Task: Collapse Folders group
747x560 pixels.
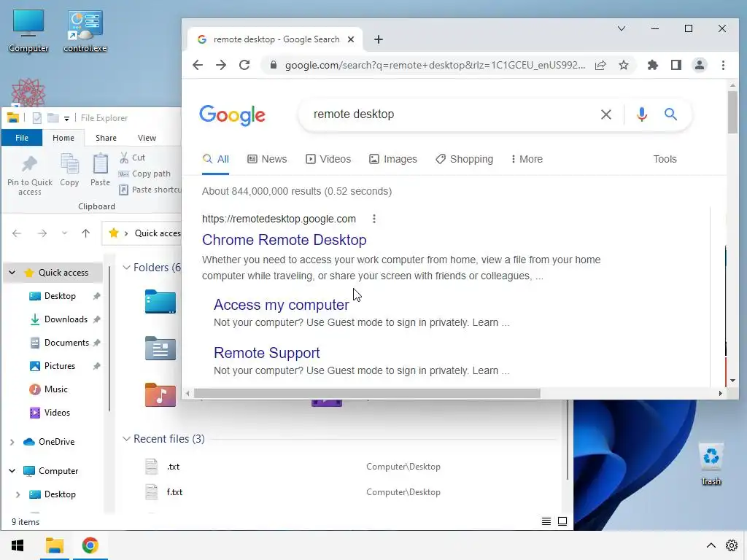Action: [126, 268]
